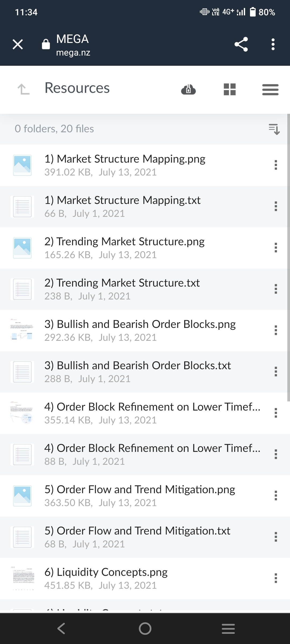Open options for Liquidity Concepts.png
Image resolution: width=290 pixels, height=644 pixels.
276,578
